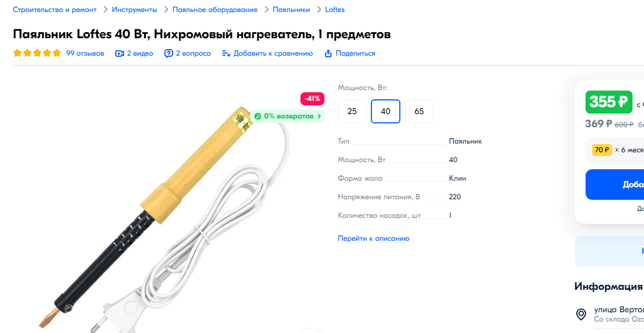Open the Паяльники breadcrumb category
Viewport: 644px width, 333px height.
click(x=292, y=9)
